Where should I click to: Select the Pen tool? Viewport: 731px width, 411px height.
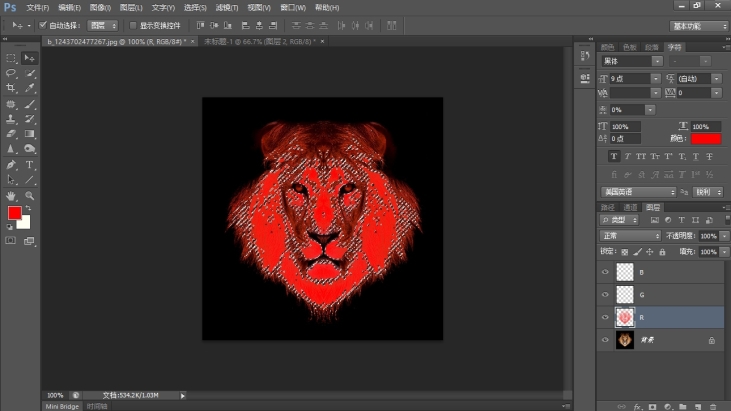pos(11,164)
